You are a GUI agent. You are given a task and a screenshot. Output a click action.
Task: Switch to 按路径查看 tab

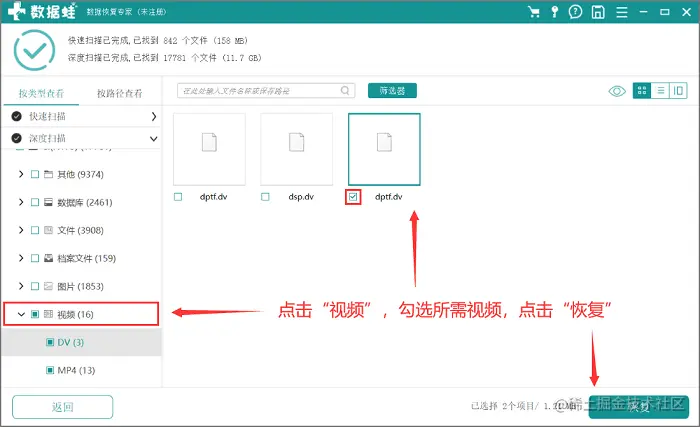click(x=119, y=93)
